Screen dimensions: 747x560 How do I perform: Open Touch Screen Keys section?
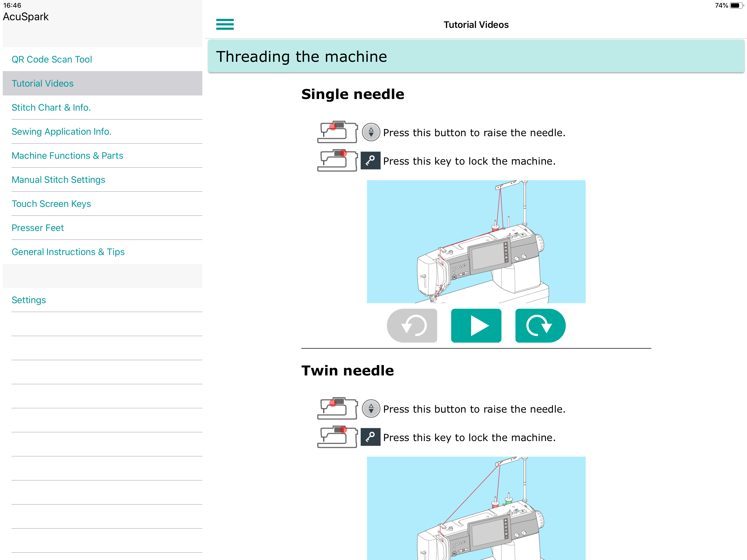(102, 204)
